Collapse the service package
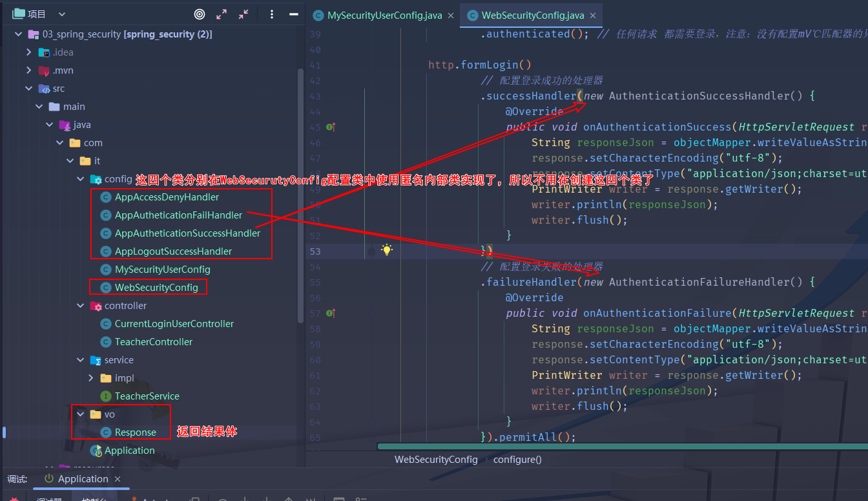Image resolution: width=868 pixels, height=501 pixels. (x=80, y=360)
